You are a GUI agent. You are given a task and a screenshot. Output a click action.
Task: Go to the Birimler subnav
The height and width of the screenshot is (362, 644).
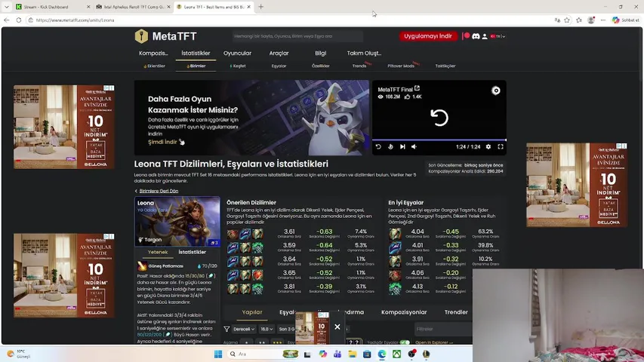tap(196, 66)
